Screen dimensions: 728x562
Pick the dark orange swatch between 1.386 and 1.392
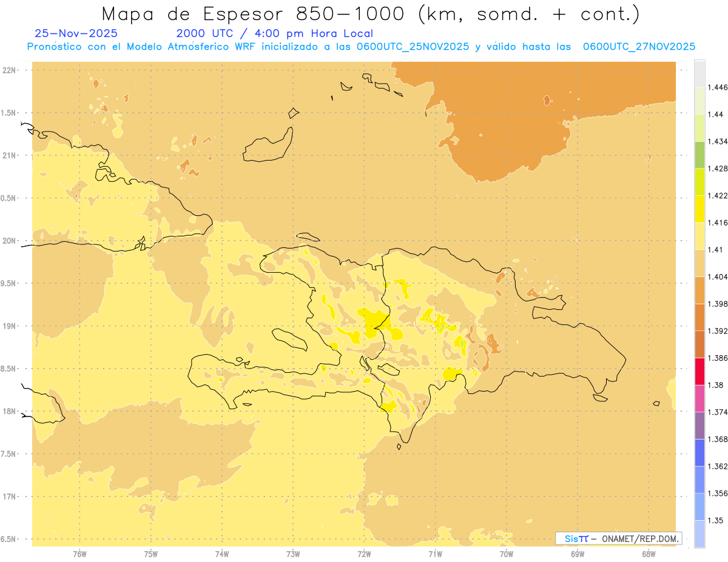[x=699, y=344]
